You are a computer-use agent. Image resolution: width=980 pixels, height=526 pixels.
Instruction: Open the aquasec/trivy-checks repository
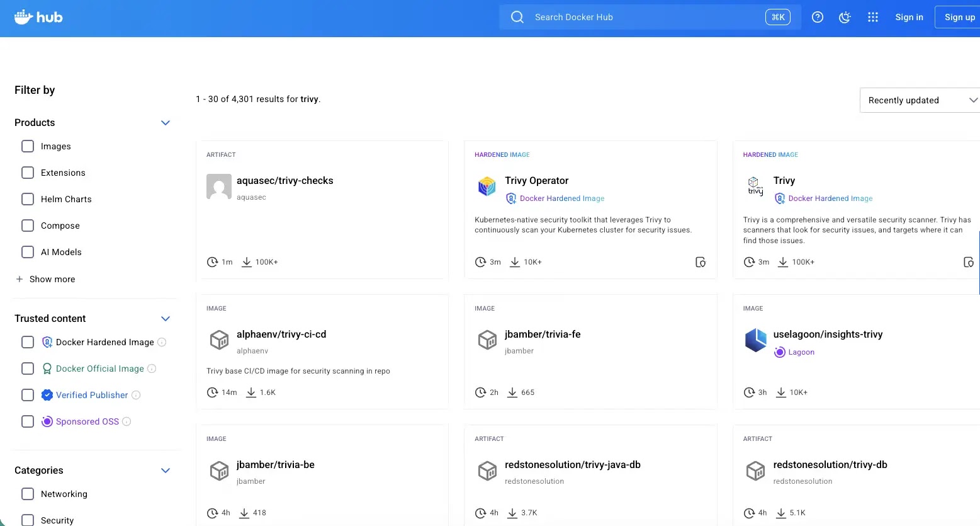(x=284, y=180)
